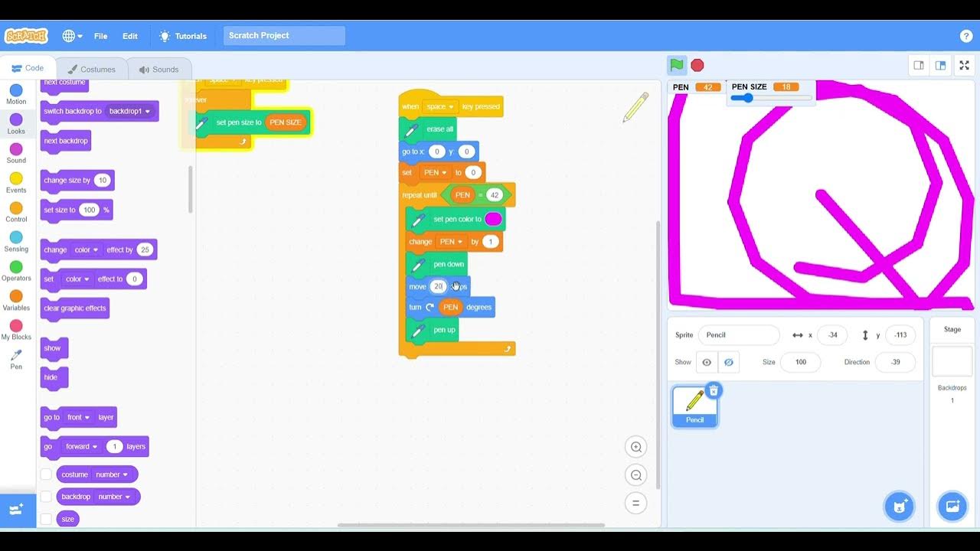The width and height of the screenshot is (980, 551).
Task: Click the Scratch Project title field
Action: [284, 35]
